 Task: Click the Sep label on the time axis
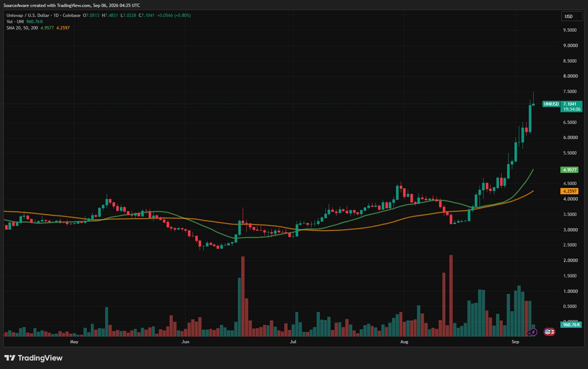coord(516,342)
